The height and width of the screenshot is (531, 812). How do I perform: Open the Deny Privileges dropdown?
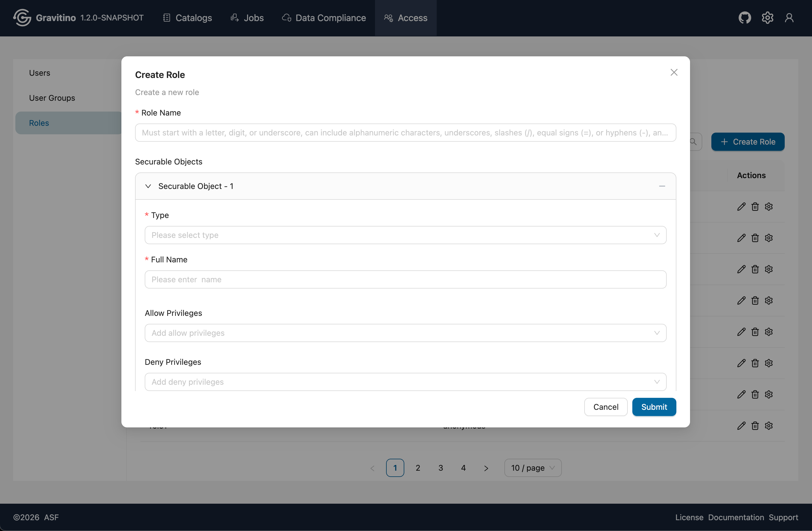coord(405,382)
